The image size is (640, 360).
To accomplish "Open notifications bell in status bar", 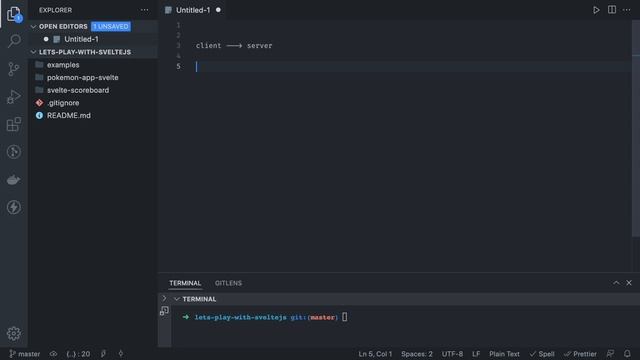I will (x=627, y=354).
